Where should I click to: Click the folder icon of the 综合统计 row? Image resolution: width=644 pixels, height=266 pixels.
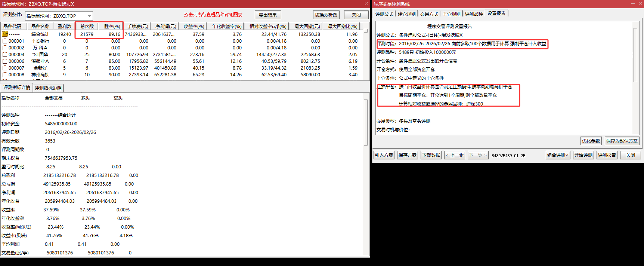tap(5, 34)
